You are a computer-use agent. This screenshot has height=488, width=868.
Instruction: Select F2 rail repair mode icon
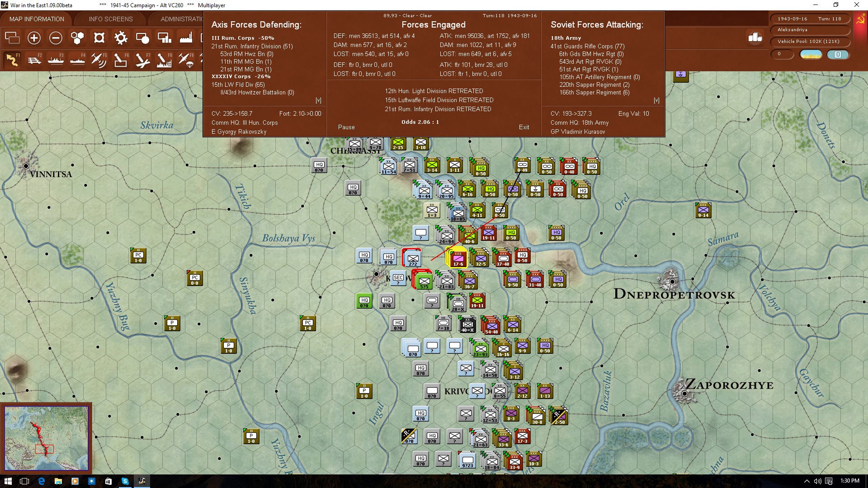[34, 60]
